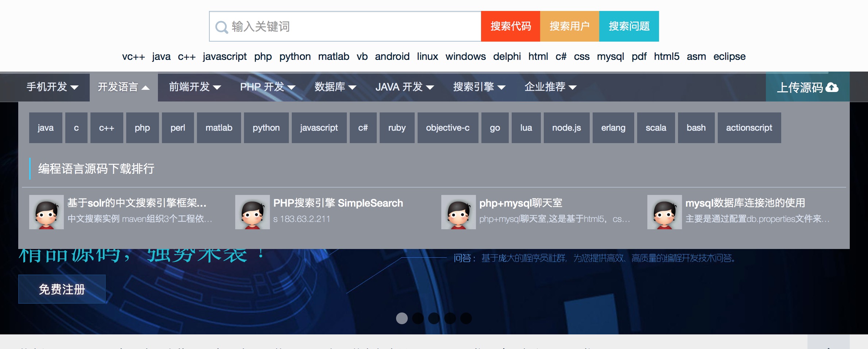Choose the python language tag button
Viewport: 868px width, 349px height.
coord(266,128)
